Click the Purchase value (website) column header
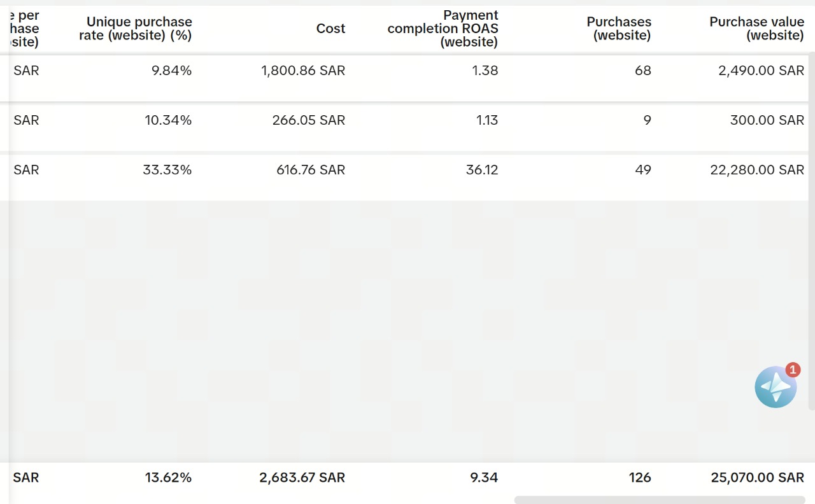This screenshot has height=504, width=815. click(756, 29)
